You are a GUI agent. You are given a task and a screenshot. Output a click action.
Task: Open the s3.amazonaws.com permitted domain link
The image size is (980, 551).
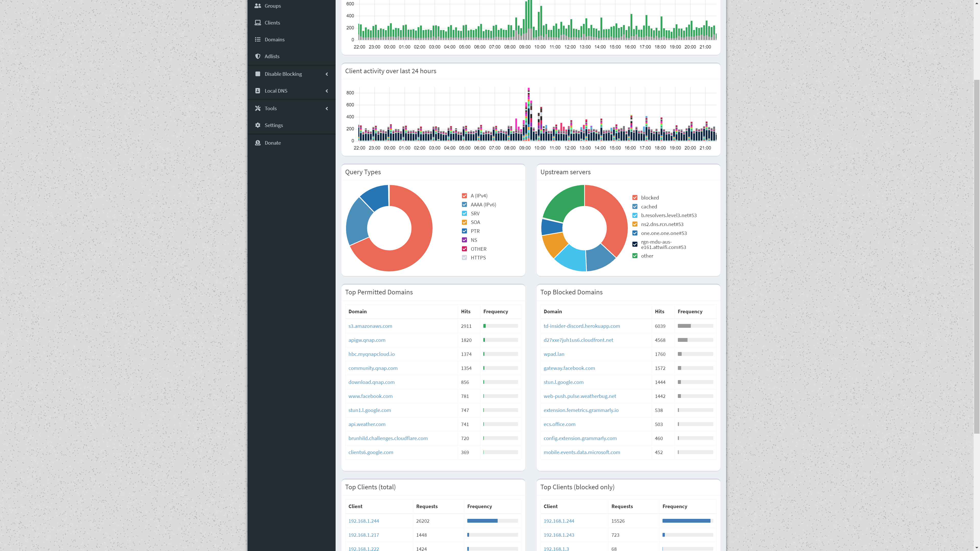click(370, 326)
